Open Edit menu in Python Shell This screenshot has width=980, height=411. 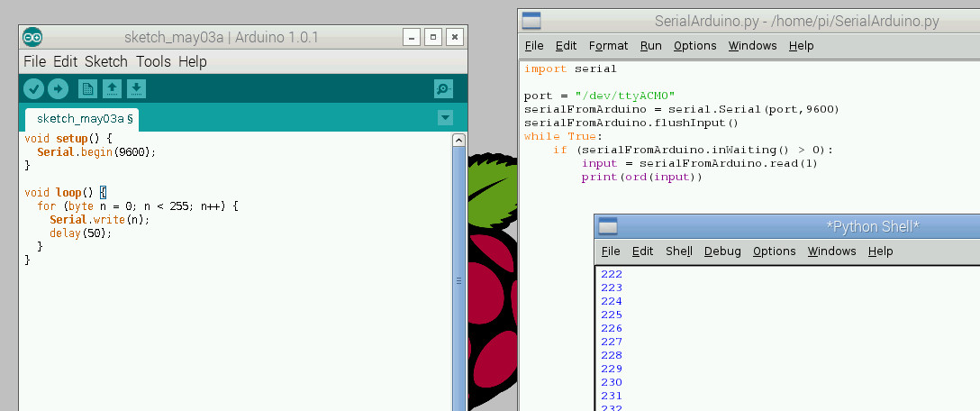[642, 251]
